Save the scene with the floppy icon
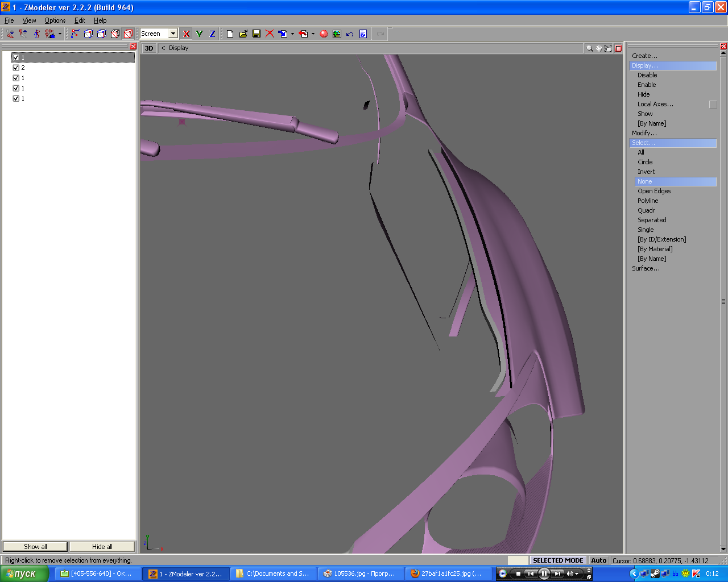This screenshot has width=728, height=582. (x=257, y=34)
